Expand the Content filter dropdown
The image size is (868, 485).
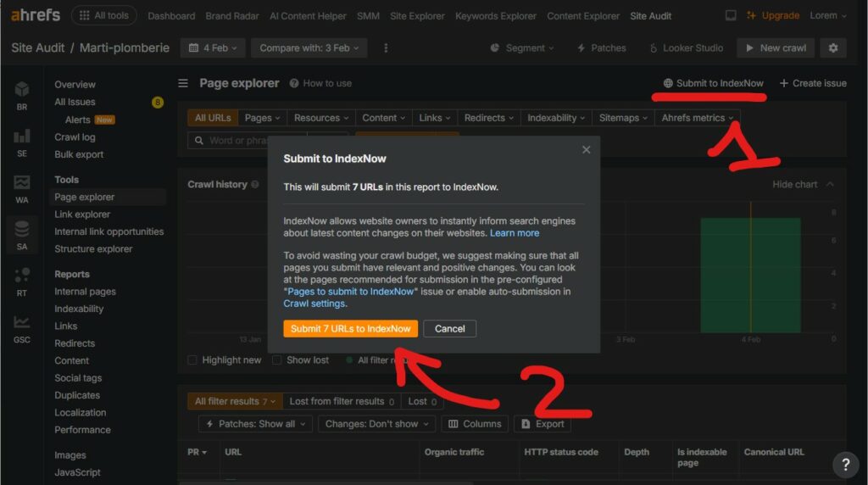tap(383, 118)
